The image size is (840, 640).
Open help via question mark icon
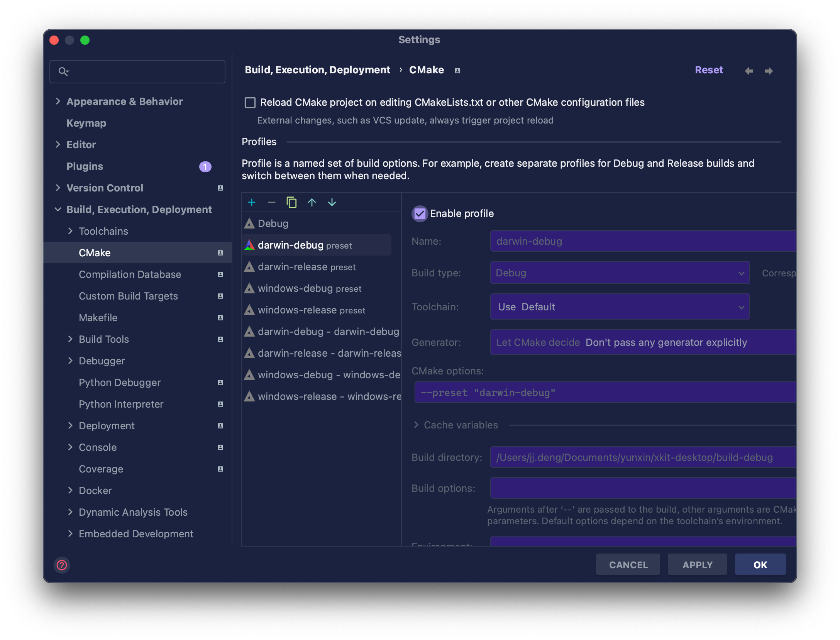[x=62, y=565]
